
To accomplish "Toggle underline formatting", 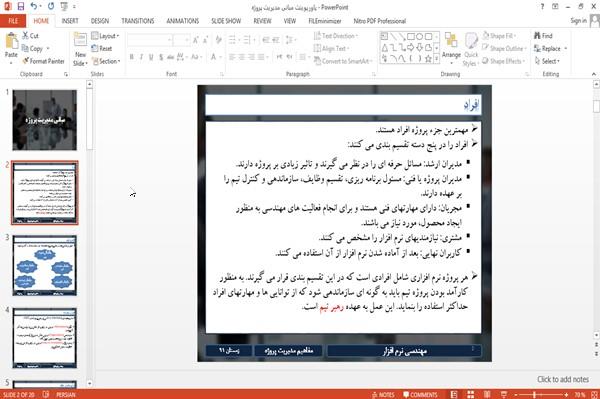I will (x=151, y=57).
